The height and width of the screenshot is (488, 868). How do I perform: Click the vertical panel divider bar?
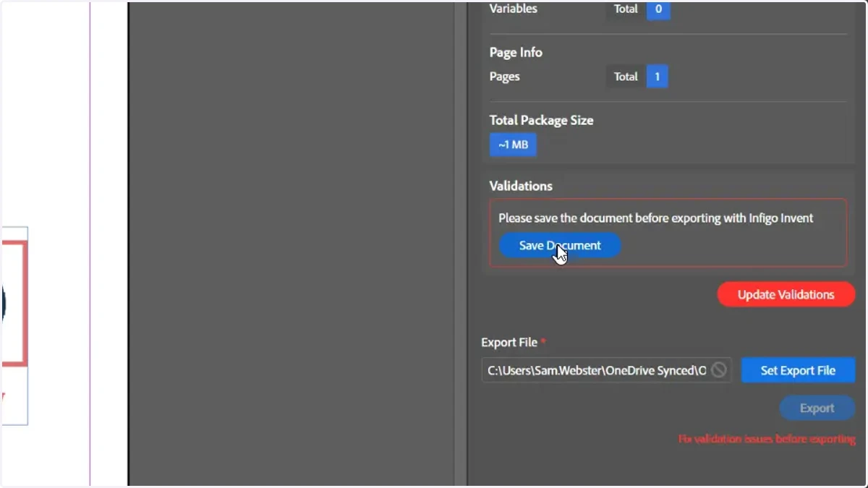coord(461,244)
